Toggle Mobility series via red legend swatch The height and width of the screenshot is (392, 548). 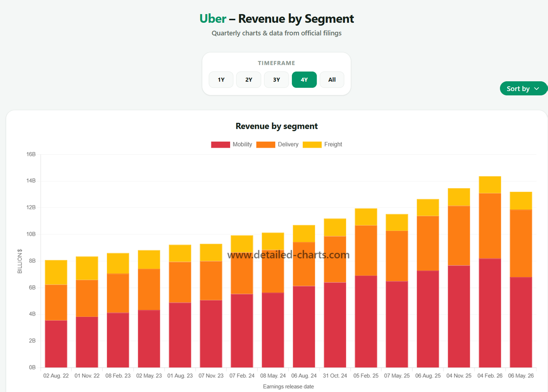tap(220, 144)
